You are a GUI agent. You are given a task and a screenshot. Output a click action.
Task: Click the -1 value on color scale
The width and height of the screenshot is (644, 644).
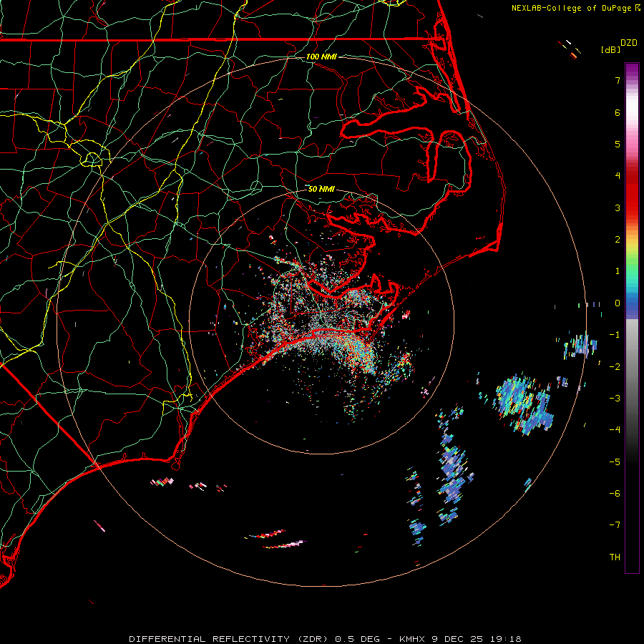click(x=615, y=335)
